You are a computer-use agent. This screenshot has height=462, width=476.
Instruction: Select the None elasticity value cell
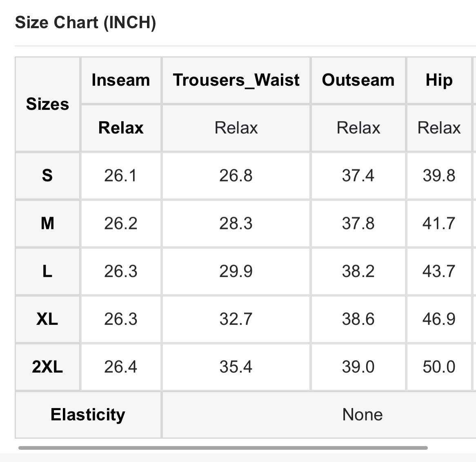coord(319,415)
